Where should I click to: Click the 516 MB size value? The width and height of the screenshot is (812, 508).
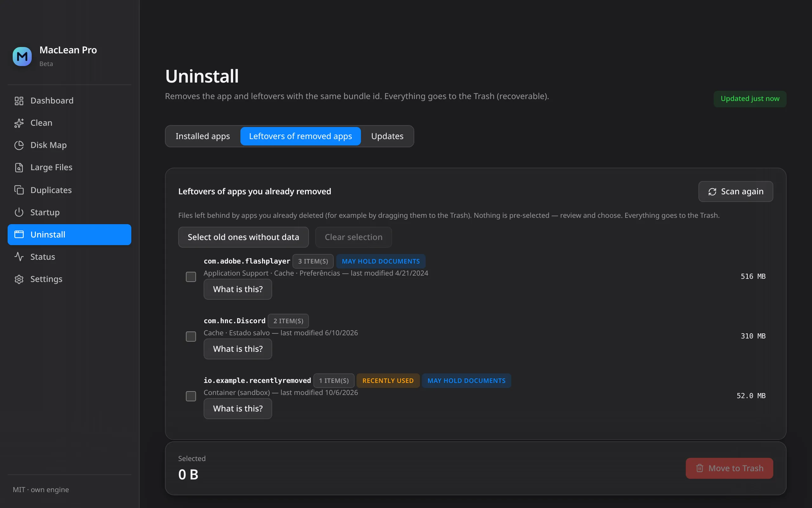(x=753, y=277)
